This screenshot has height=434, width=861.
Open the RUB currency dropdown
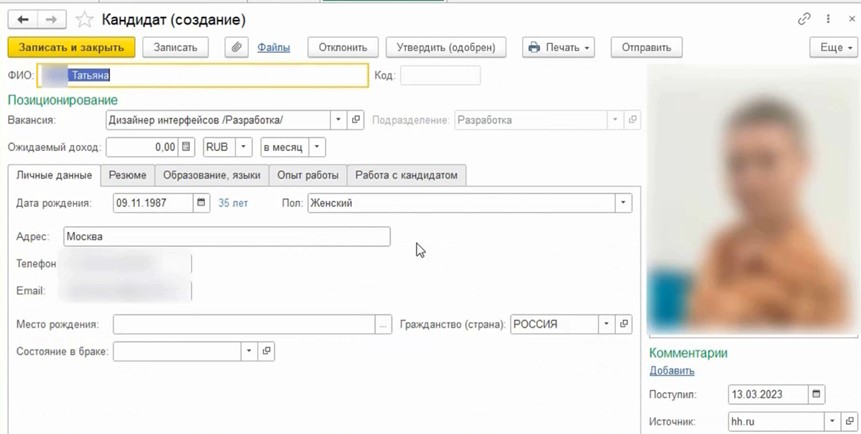pos(244,147)
